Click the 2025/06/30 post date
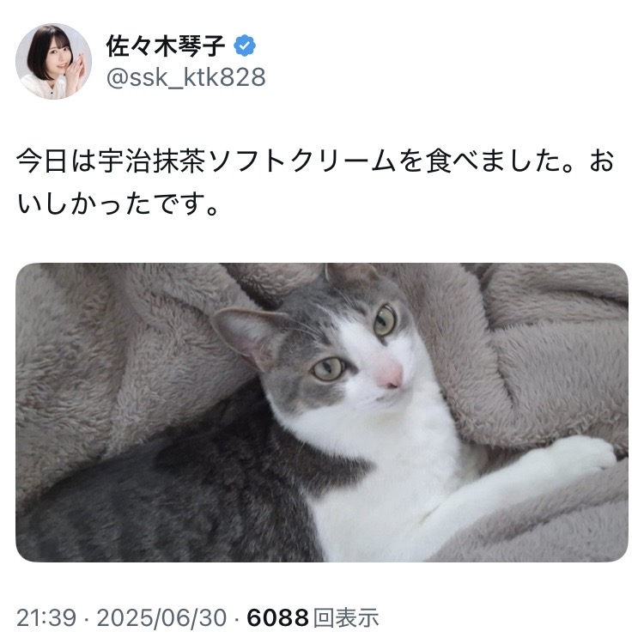 click(161, 617)
